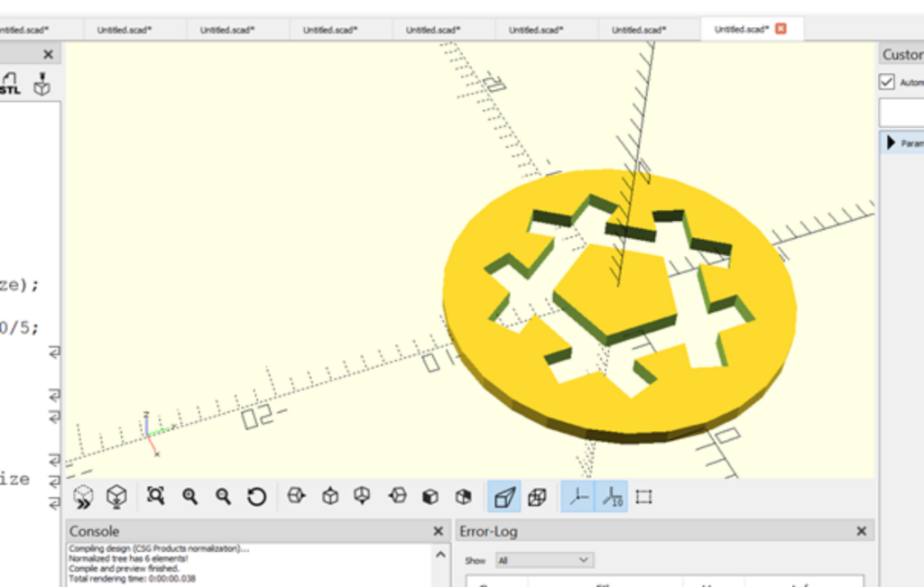
Task: Switch to the Right view cube
Action: point(296,496)
